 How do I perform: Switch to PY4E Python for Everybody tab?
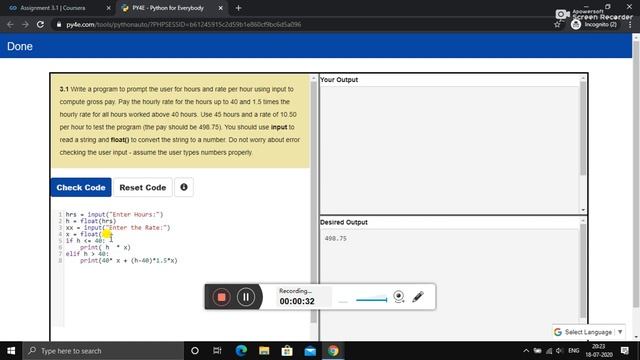tap(168, 8)
